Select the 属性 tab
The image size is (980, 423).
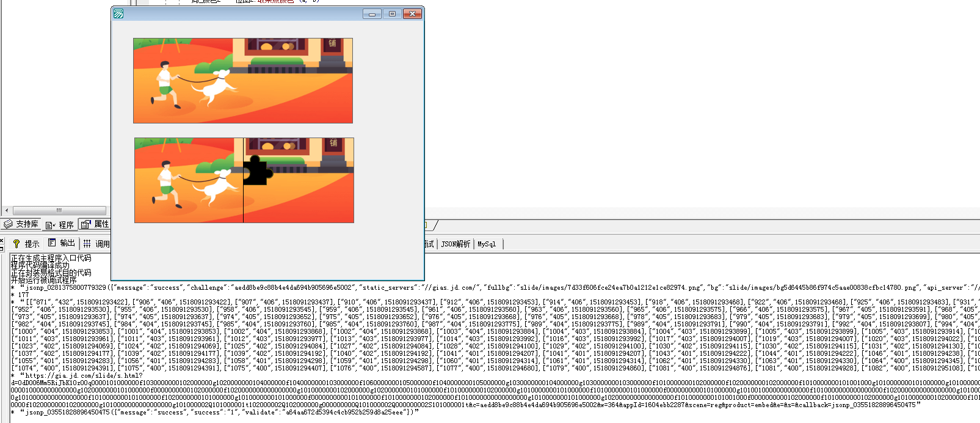coord(95,224)
